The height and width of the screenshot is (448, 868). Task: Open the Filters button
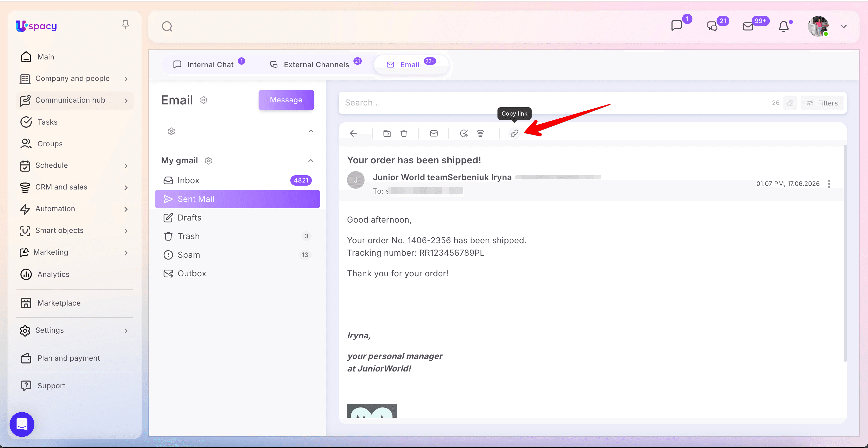point(822,103)
